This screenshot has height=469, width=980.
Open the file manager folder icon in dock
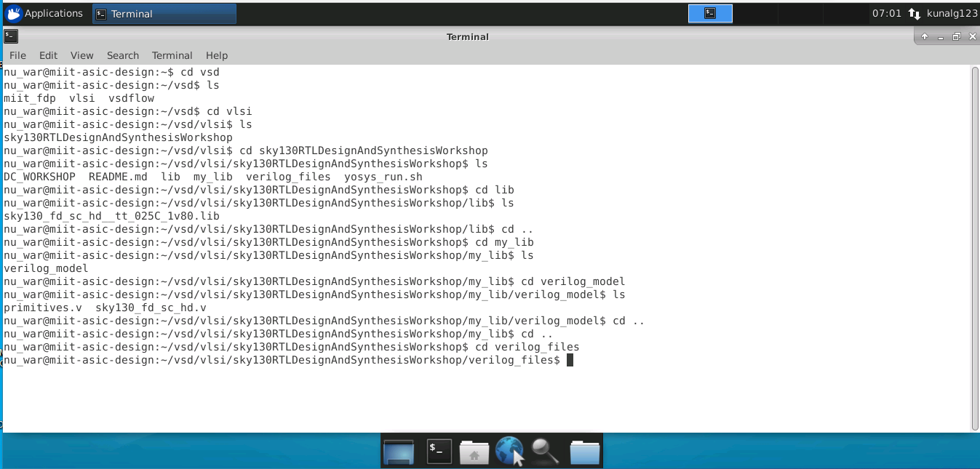click(584, 451)
